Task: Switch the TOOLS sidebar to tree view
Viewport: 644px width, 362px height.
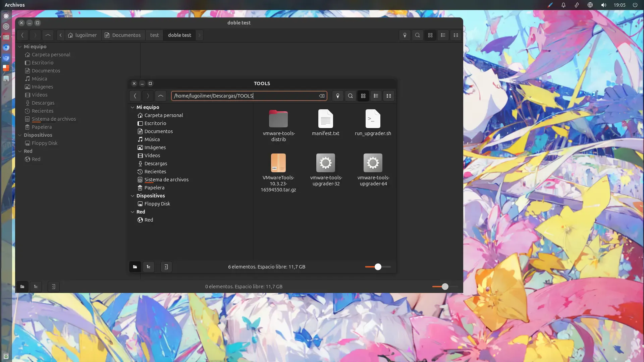Action: (149, 267)
